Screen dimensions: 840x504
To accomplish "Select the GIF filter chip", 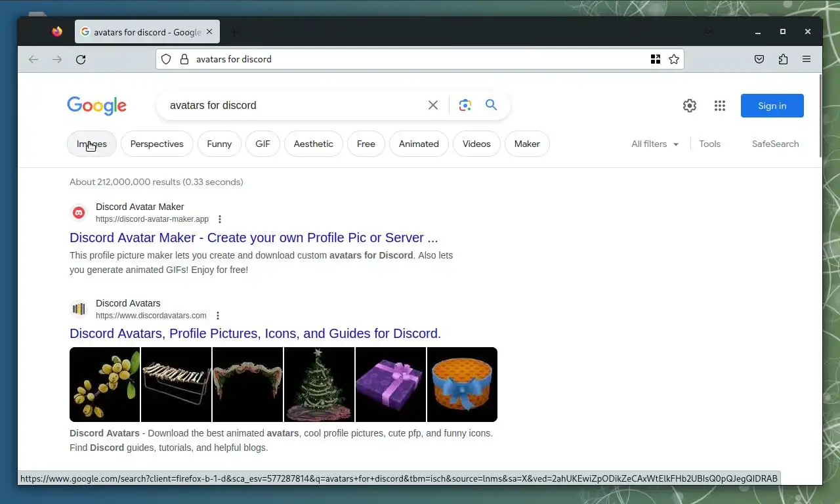I will [x=262, y=144].
